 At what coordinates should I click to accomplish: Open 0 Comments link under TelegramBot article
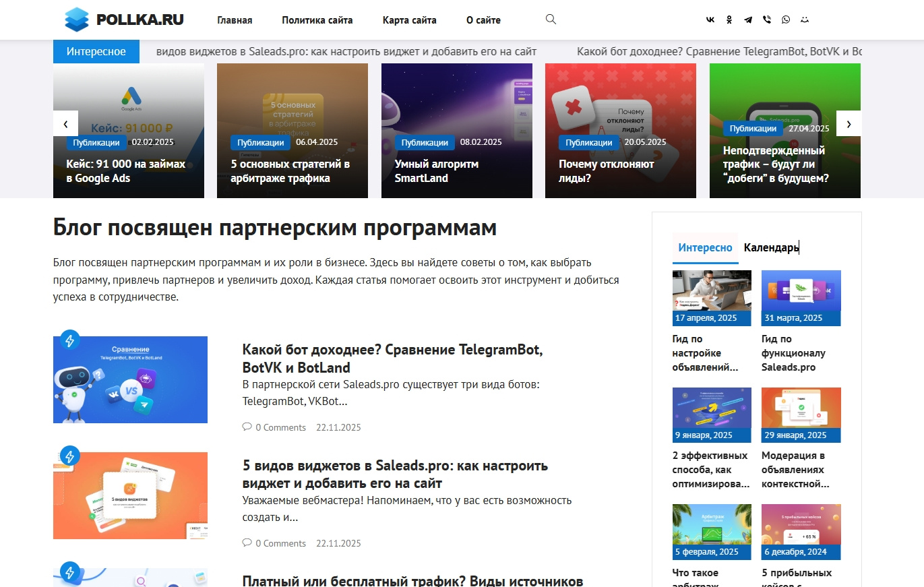[280, 427]
